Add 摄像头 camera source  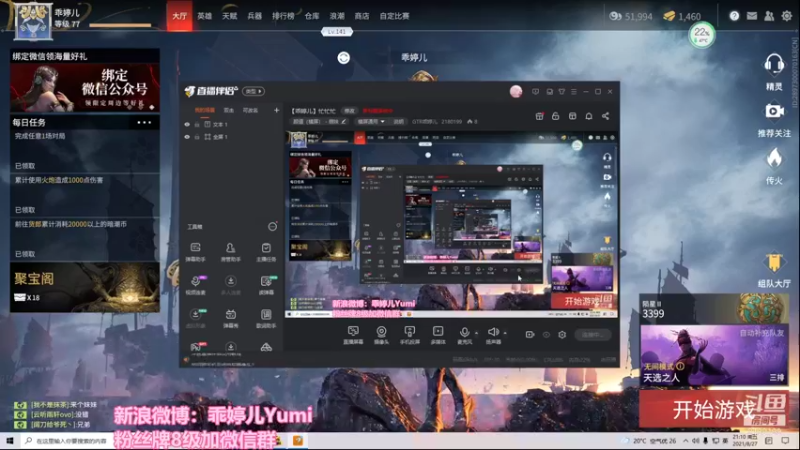(381, 335)
